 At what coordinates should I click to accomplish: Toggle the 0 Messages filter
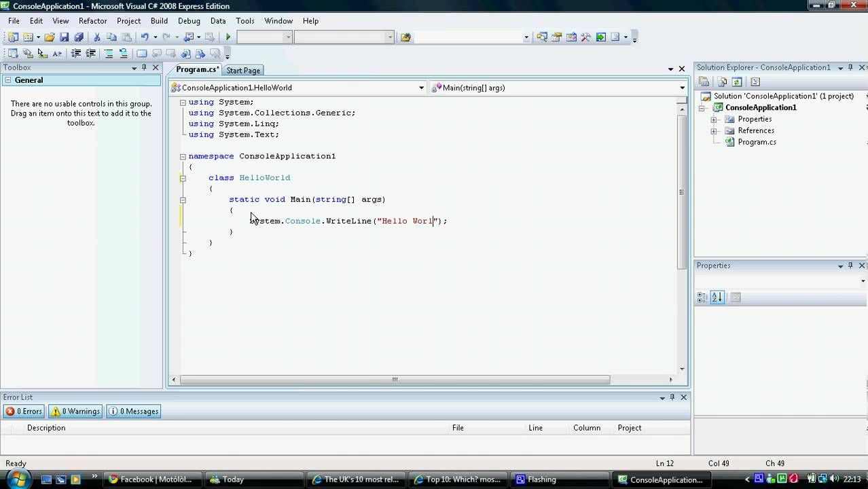click(x=134, y=411)
